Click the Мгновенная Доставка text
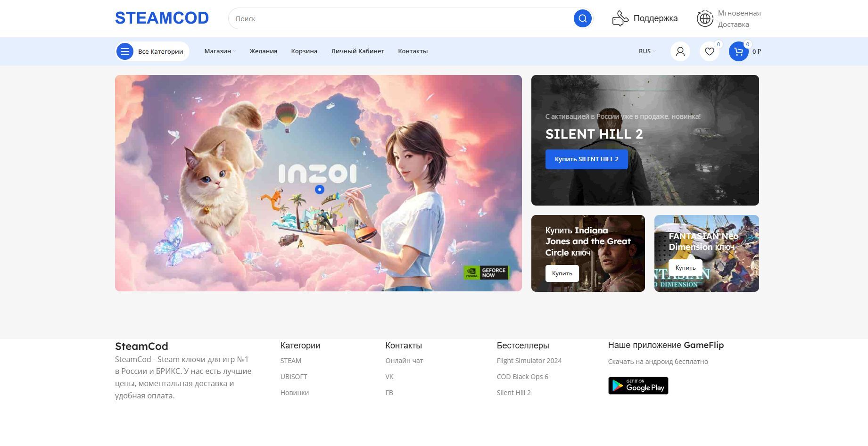Screen dimensions: 868x446 click(x=739, y=19)
